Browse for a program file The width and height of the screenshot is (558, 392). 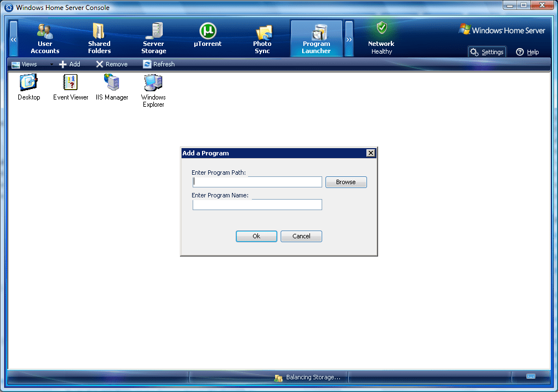click(x=346, y=182)
